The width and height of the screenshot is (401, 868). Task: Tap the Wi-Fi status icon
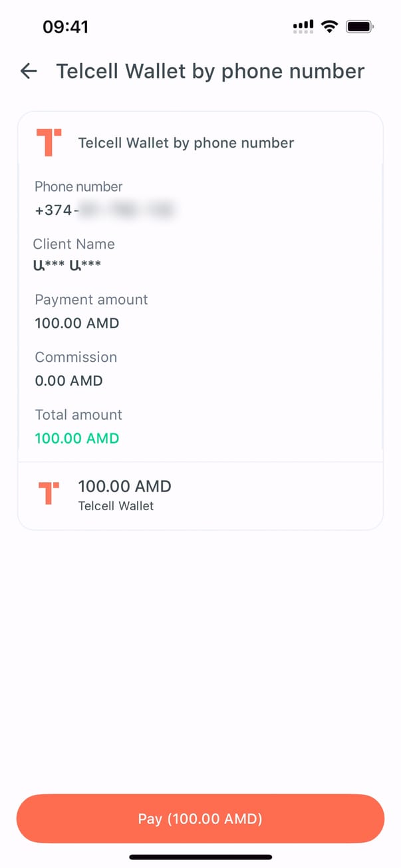[x=329, y=27]
